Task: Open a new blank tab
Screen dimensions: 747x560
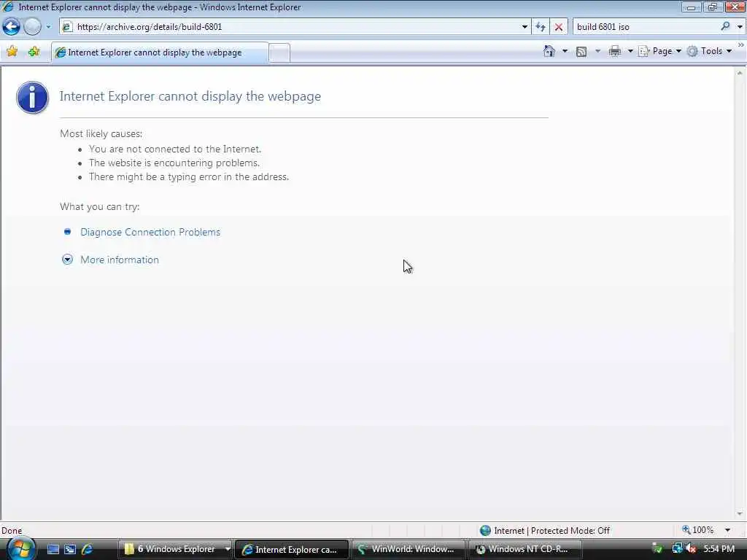Action: pyautogui.click(x=279, y=52)
